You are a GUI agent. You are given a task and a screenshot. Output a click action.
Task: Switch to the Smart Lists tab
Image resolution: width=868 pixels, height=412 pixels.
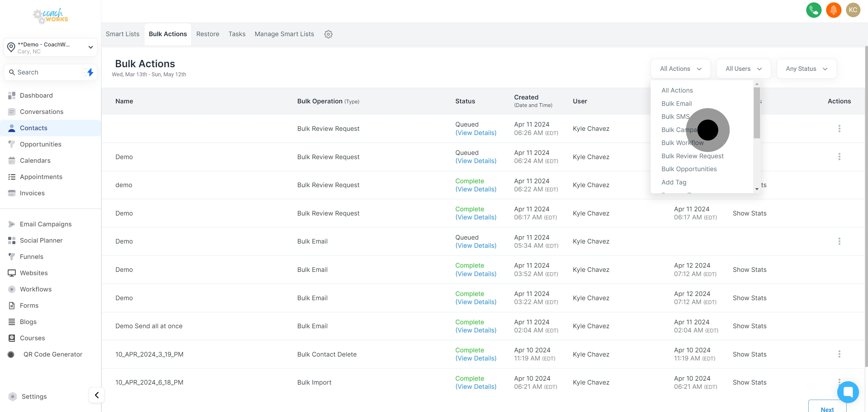122,34
